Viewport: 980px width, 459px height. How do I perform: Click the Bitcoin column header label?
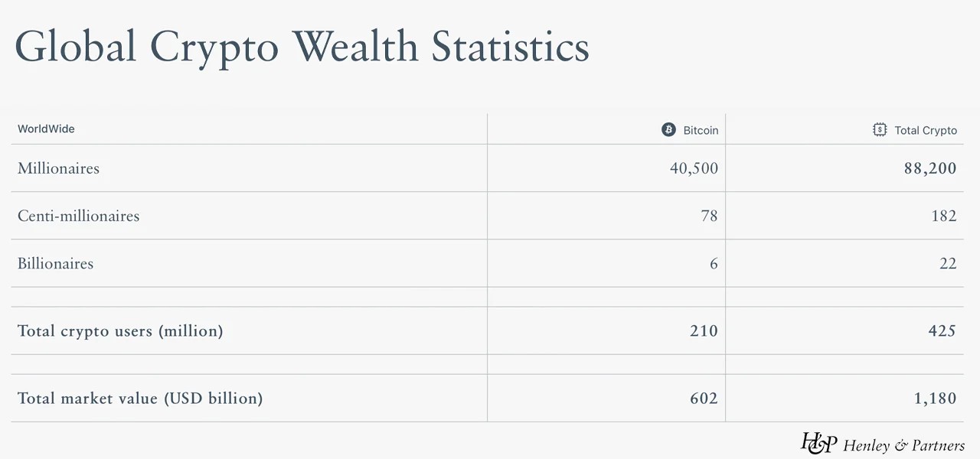(701, 130)
